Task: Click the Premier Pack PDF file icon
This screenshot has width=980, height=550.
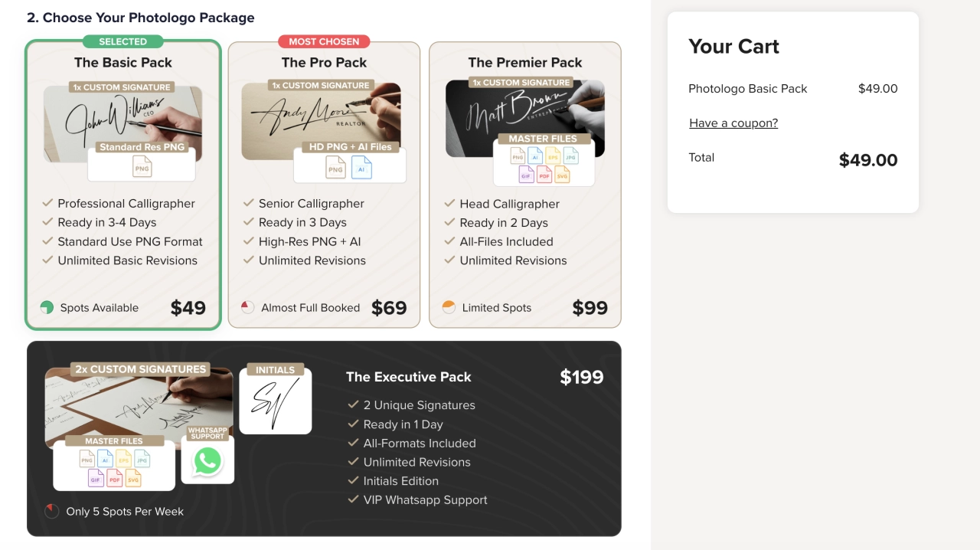Action: (544, 175)
